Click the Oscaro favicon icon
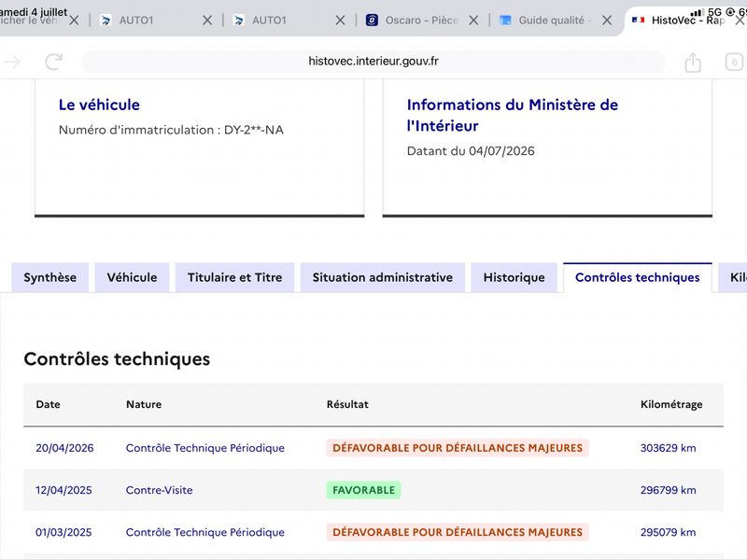Screen dimensions: 747x560 [x=372, y=20]
